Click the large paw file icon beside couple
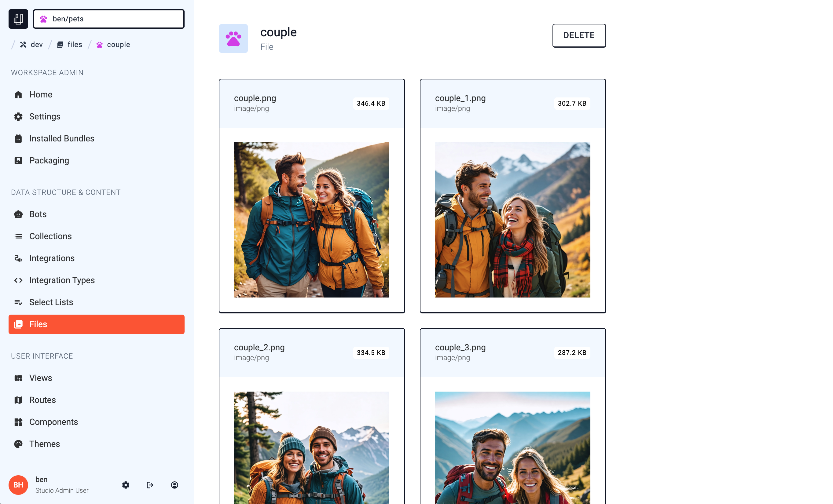833x504 pixels. coord(233,38)
